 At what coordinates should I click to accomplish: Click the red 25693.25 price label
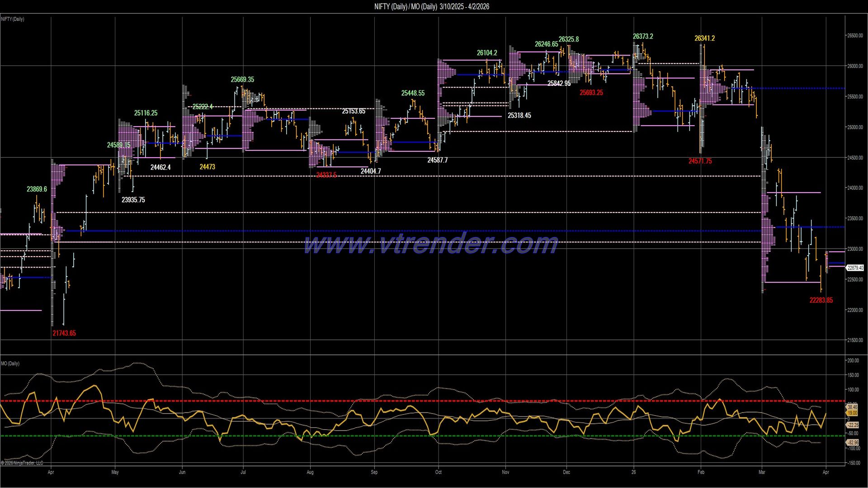pyautogui.click(x=591, y=93)
